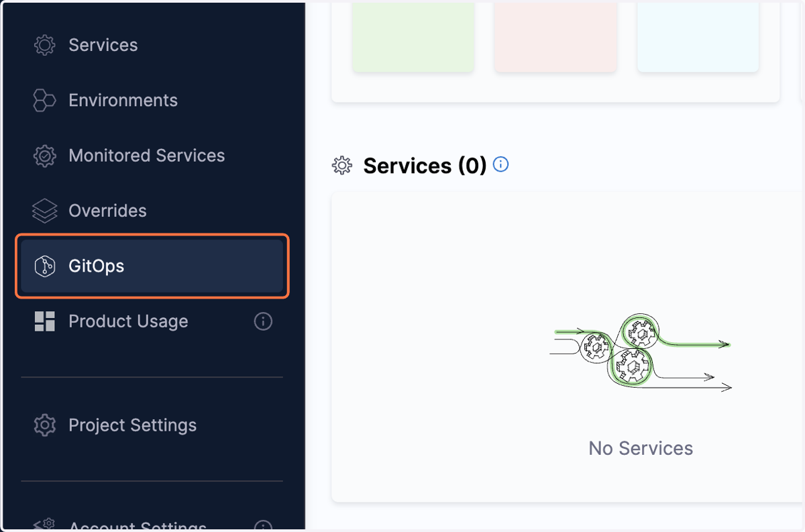
Task: Click the Overrides layers icon
Action: 45,211
